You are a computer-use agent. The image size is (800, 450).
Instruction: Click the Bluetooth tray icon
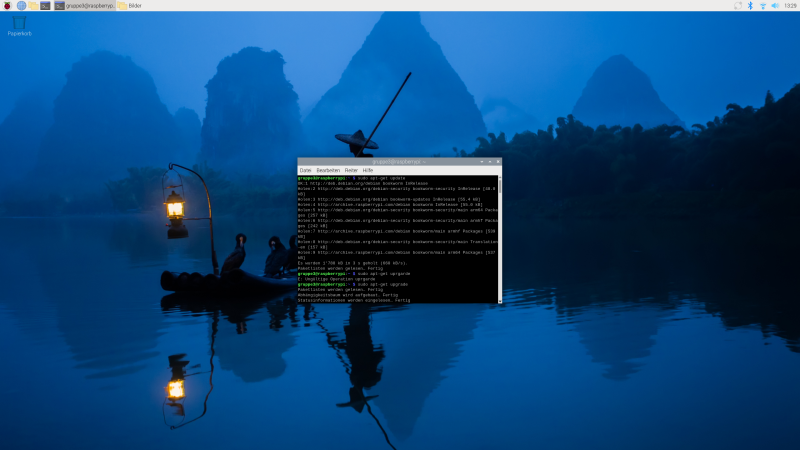(750, 6)
